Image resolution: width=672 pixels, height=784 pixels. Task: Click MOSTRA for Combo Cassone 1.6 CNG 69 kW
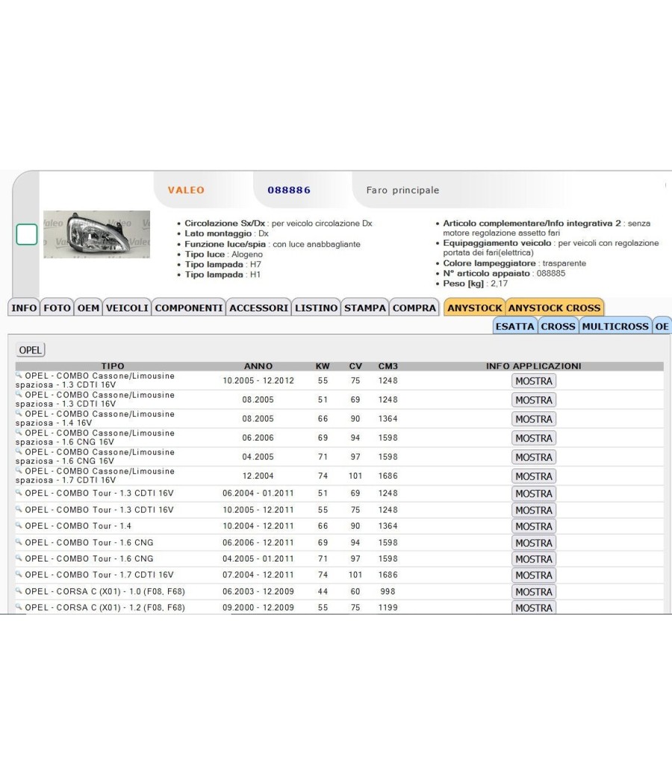point(534,438)
